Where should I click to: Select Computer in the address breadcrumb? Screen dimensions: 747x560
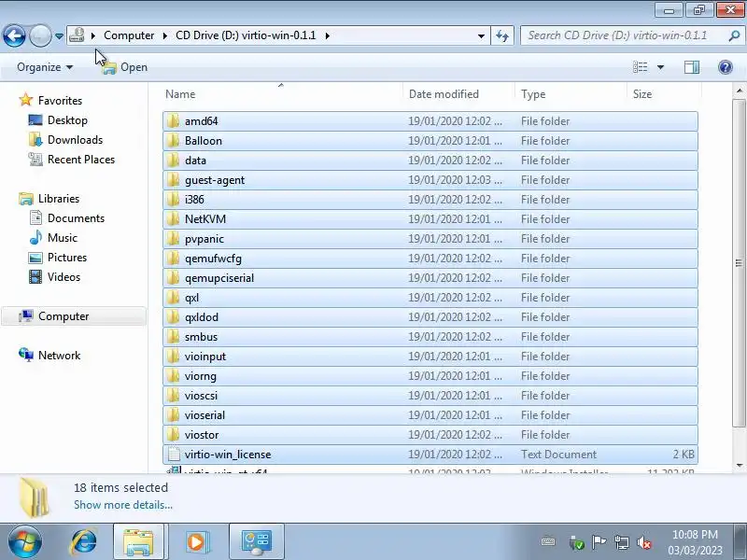(x=129, y=35)
